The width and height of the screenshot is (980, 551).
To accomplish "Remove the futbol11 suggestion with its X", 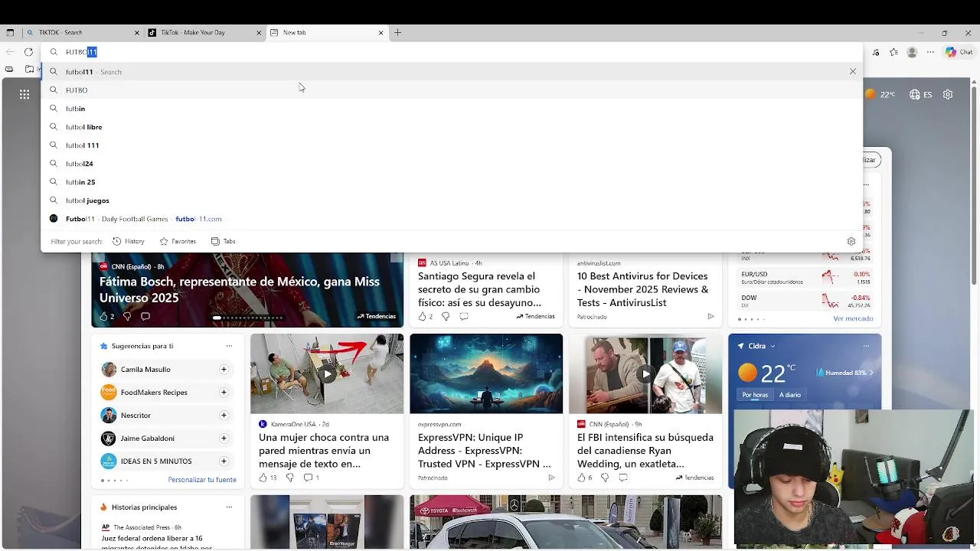I will point(852,72).
